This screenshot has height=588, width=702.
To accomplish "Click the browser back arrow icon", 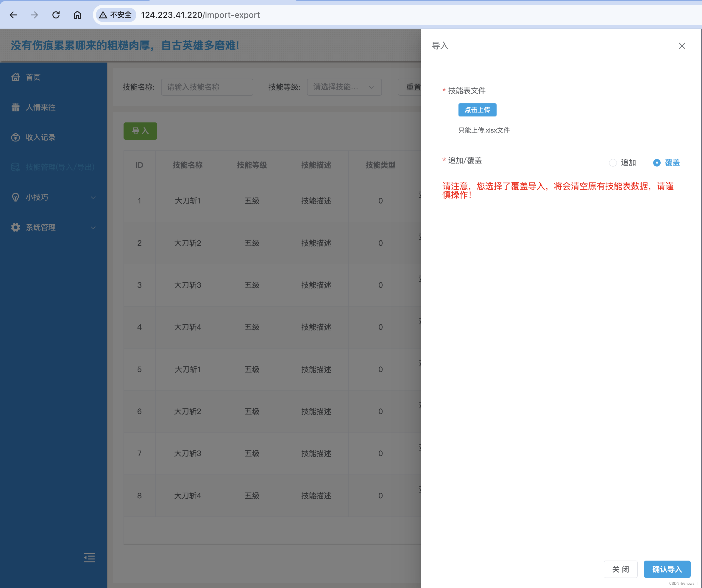I will (x=13, y=15).
